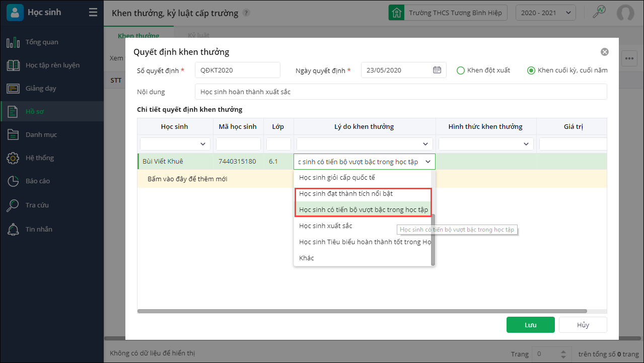Switch to the Kỷ luật tab
The height and width of the screenshot is (363, 644).
198,36
